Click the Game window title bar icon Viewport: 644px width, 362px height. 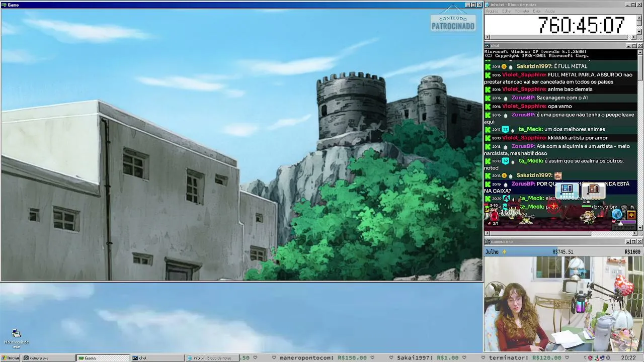point(4,5)
